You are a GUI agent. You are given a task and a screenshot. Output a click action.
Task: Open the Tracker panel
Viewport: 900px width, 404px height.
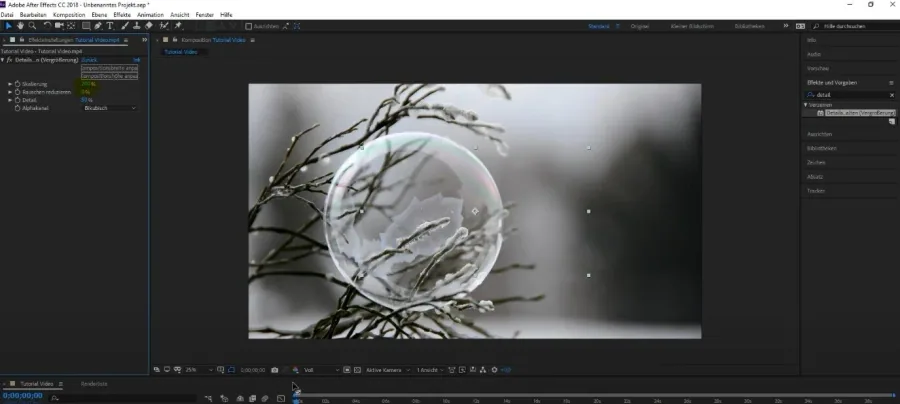point(816,191)
